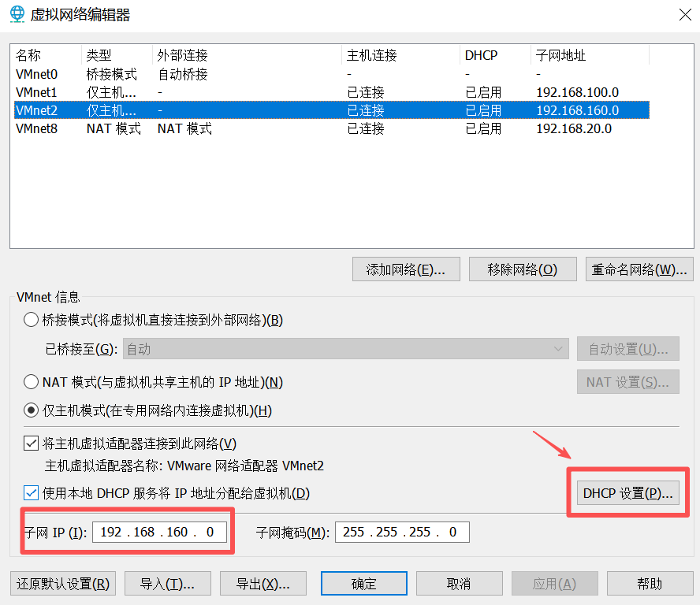Click the 导出(X)... button

point(263,584)
